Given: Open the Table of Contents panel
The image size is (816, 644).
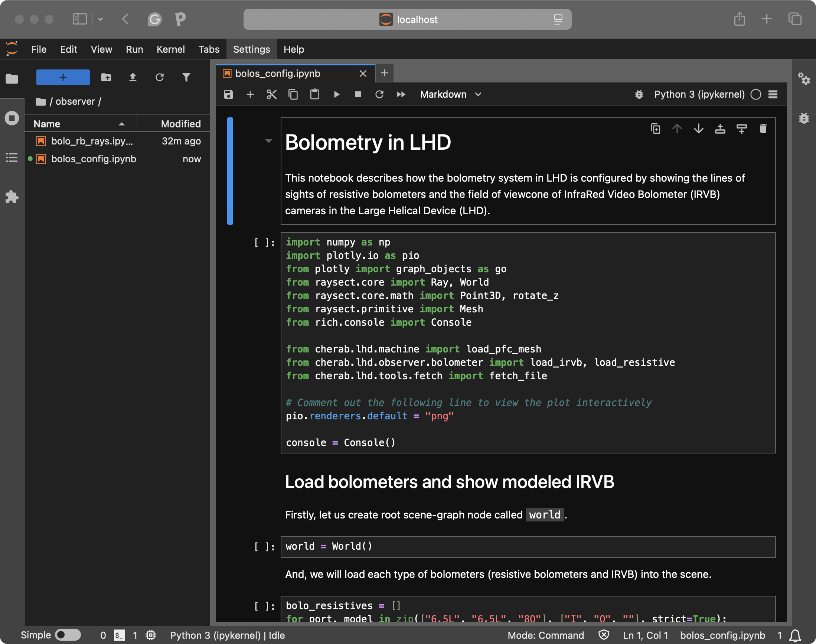Looking at the screenshot, I should coord(12,157).
